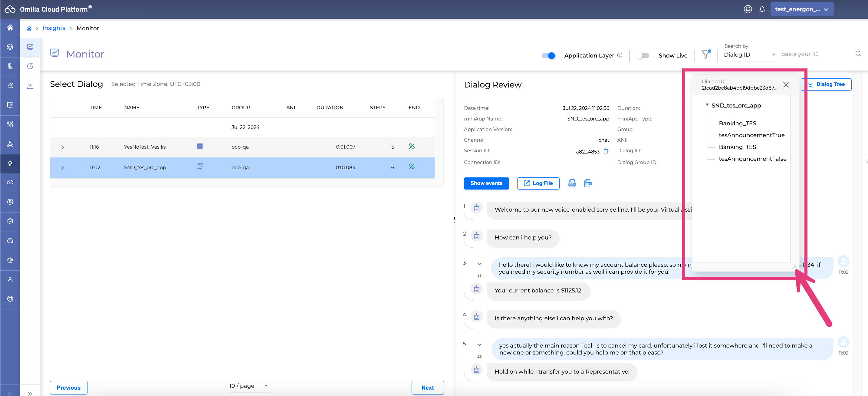
Task: Click the Show events button
Action: pyautogui.click(x=486, y=183)
